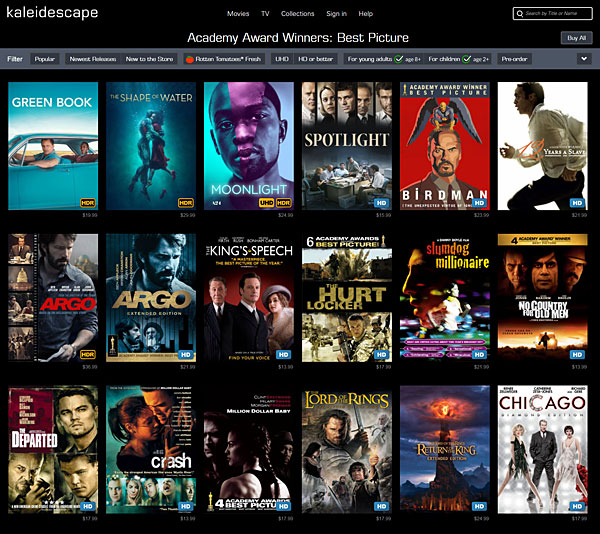The width and height of the screenshot is (600, 534).
Task: Toggle the Rotten Tomatoes Fresh filter
Action: tap(224, 59)
